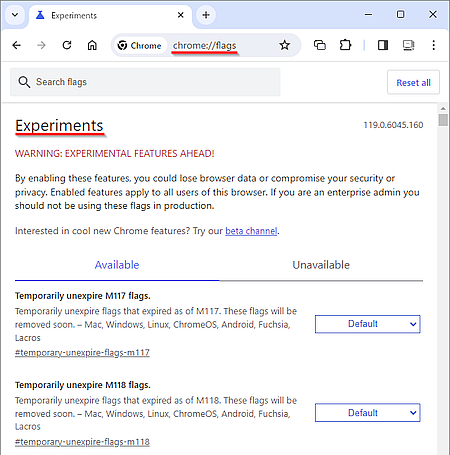Viewport: 450px width, 455px height.
Task: Follow the beta channel link
Action: (251, 231)
